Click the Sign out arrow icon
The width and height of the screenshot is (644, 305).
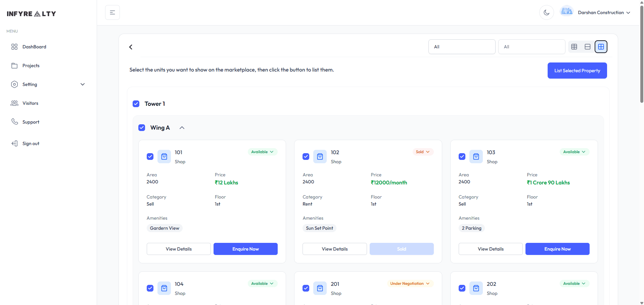tap(14, 143)
